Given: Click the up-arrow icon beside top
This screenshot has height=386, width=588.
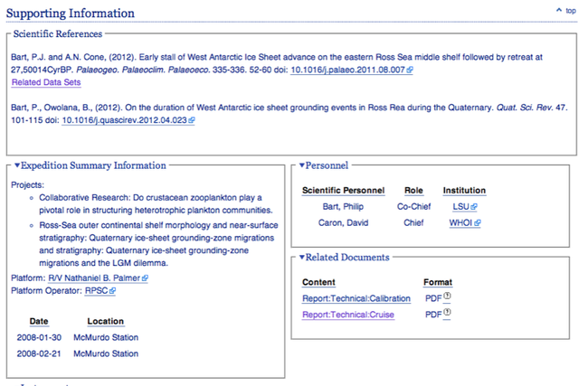Looking at the screenshot, I should 557,10.
